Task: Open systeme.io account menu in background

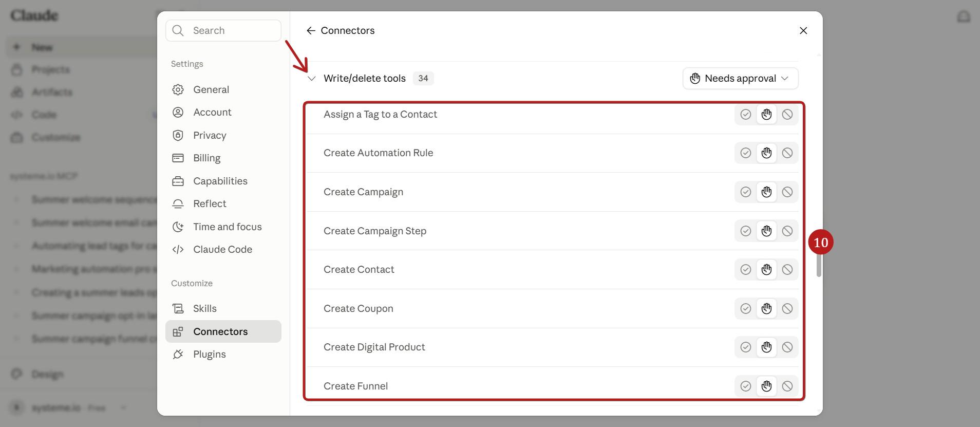Action: click(x=69, y=407)
